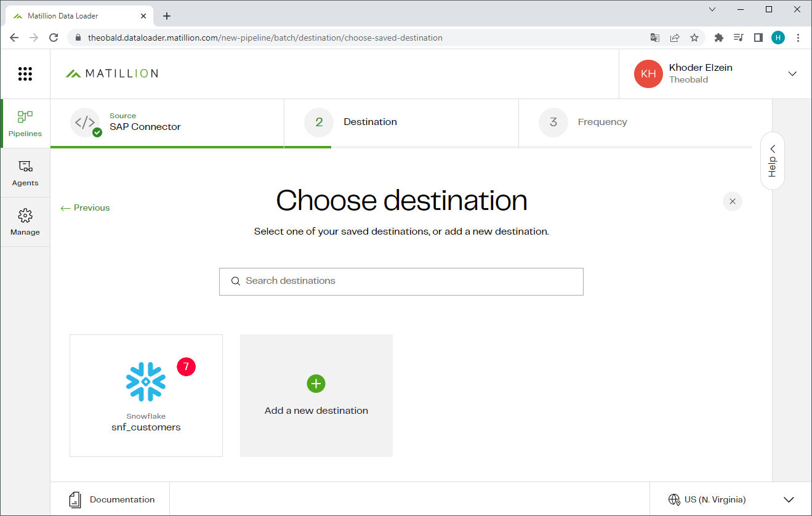This screenshot has width=812, height=516.
Task: Select the snf_customers Snowflake destination
Action: [x=146, y=395]
